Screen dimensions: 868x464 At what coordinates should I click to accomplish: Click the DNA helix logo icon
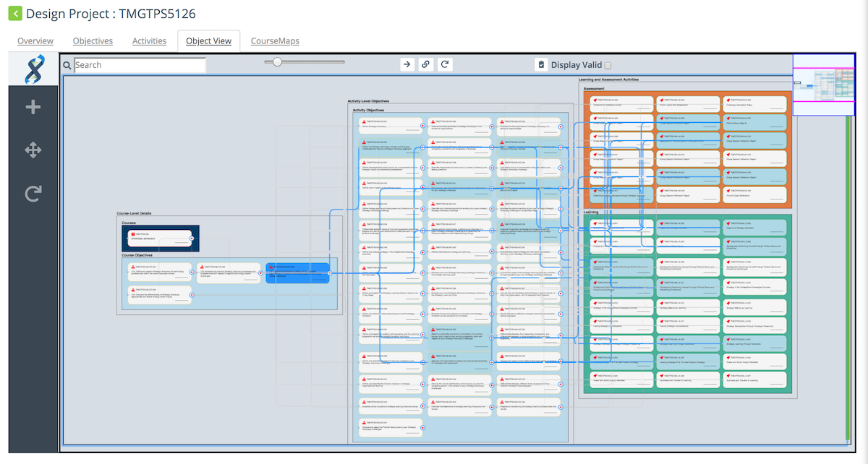pyautogui.click(x=33, y=69)
